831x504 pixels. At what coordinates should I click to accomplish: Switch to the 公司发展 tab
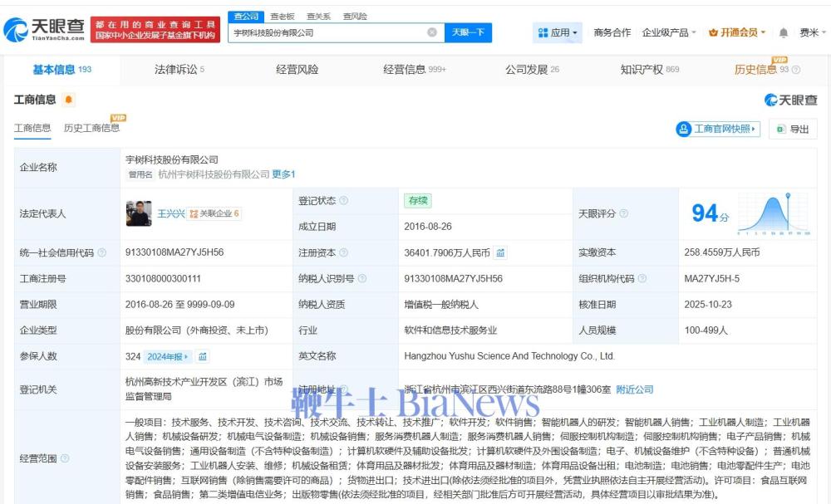click(x=532, y=70)
